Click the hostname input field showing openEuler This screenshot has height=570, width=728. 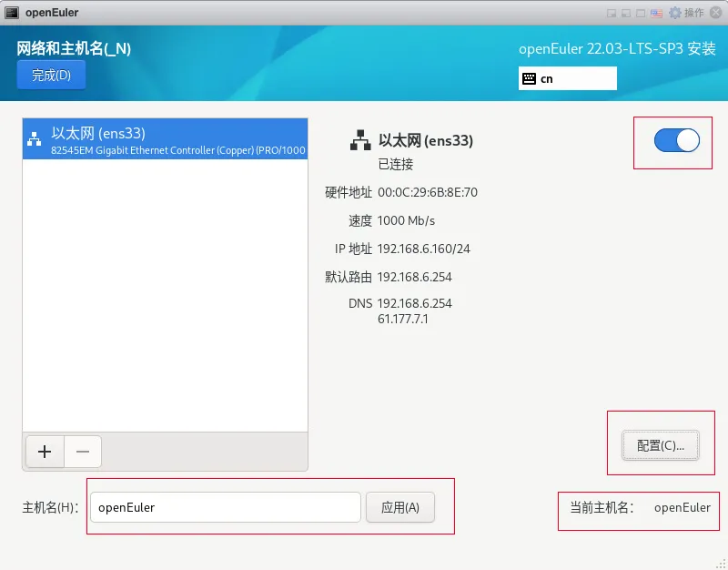225,508
